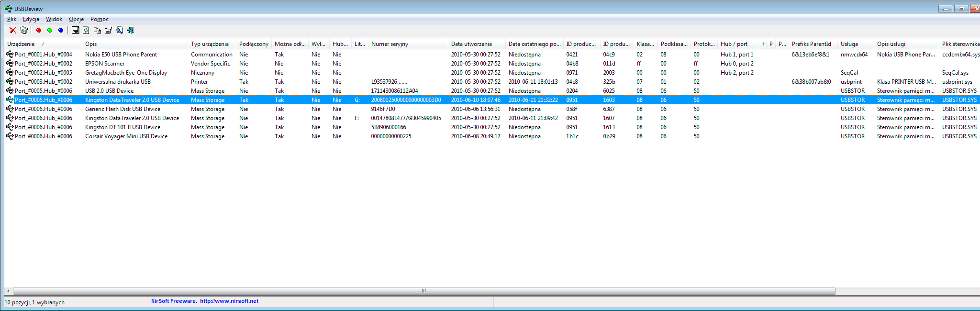The height and width of the screenshot is (311, 980).
Task: Click the red dot disconnect device icon
Action: 39,30
